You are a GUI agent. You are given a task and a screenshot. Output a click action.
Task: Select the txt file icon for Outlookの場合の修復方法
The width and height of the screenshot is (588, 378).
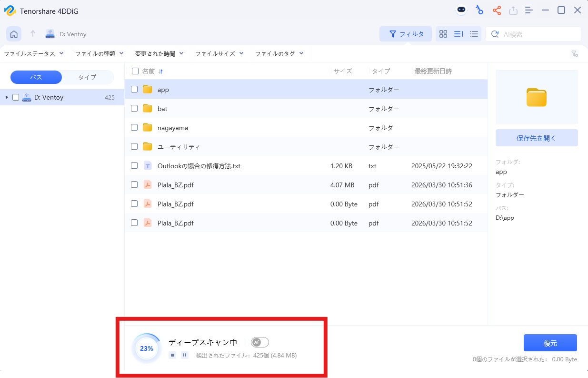[x=148, y=166]
